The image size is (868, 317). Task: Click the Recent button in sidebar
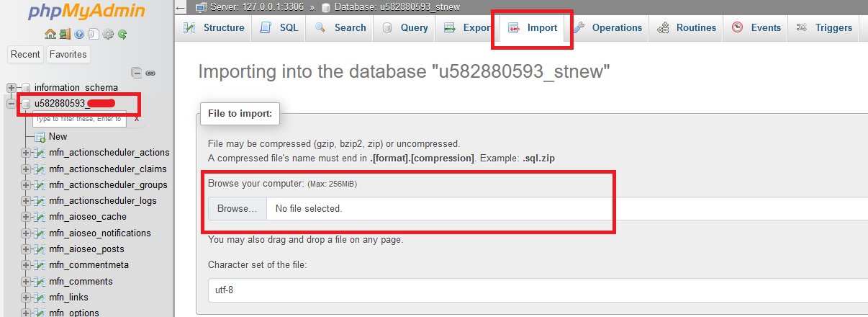[25, 55]
